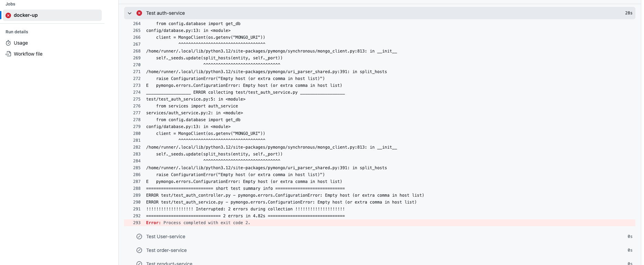Click the 28s duration of Test auth-service

[629, 13]
